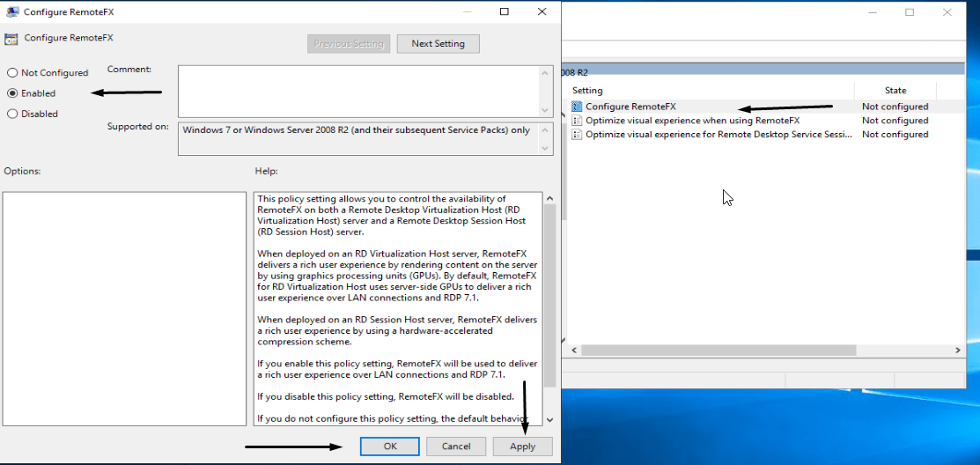Screen dimensions: 980x465
Task: Click inside the Comment text box
Action: (x=359, y=91)
